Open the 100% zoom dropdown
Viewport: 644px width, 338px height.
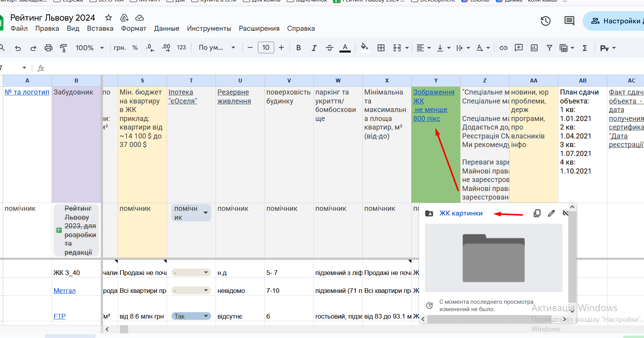coord(90,48)
